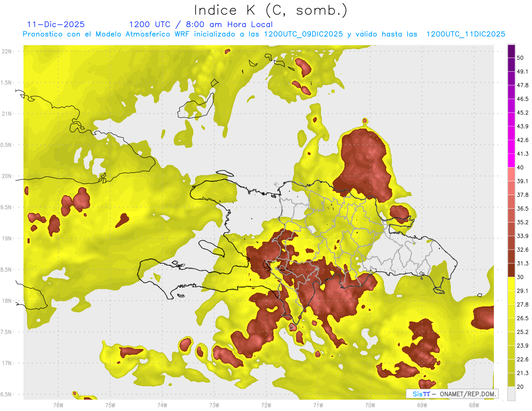Pick the dark brown colorbar segment above 30
The image size is (532, 411).
(x=511, y=270)
